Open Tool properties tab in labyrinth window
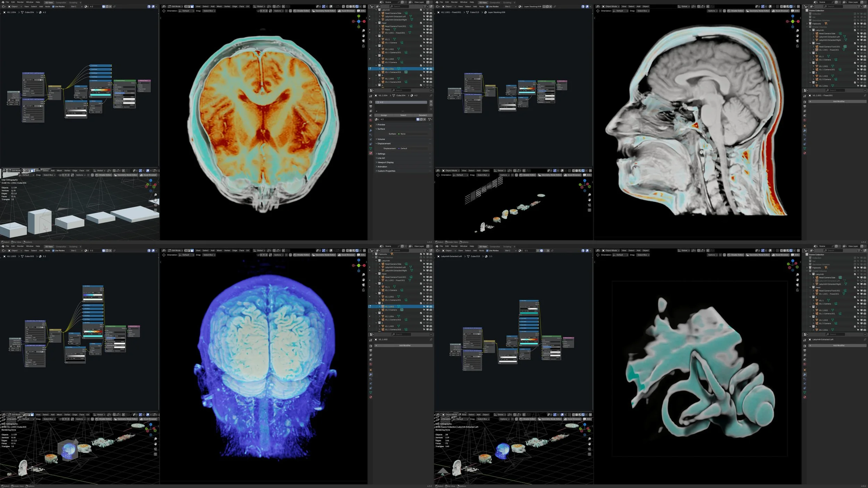Image resolution: width=868 pixels, height=488 pixels. click(804, 340)
